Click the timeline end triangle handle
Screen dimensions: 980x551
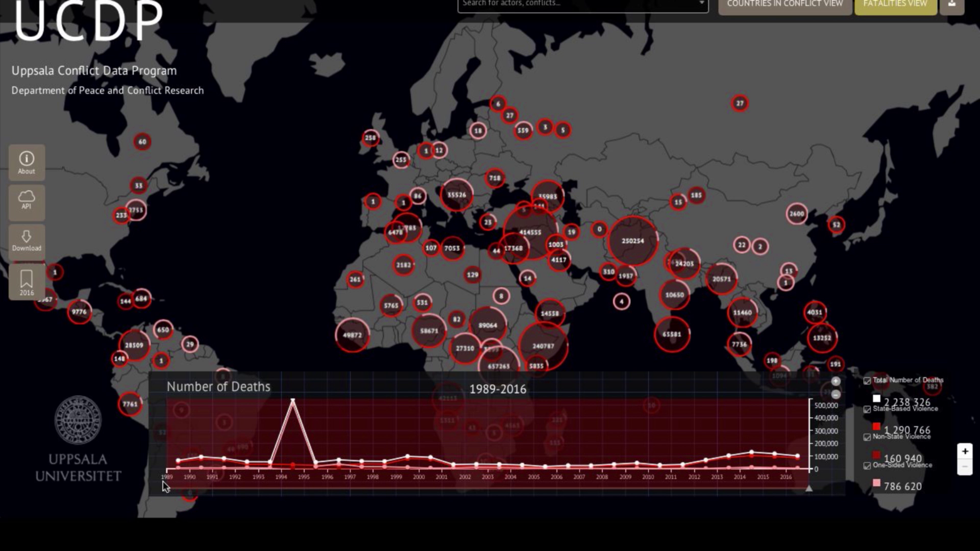[808, 488]
